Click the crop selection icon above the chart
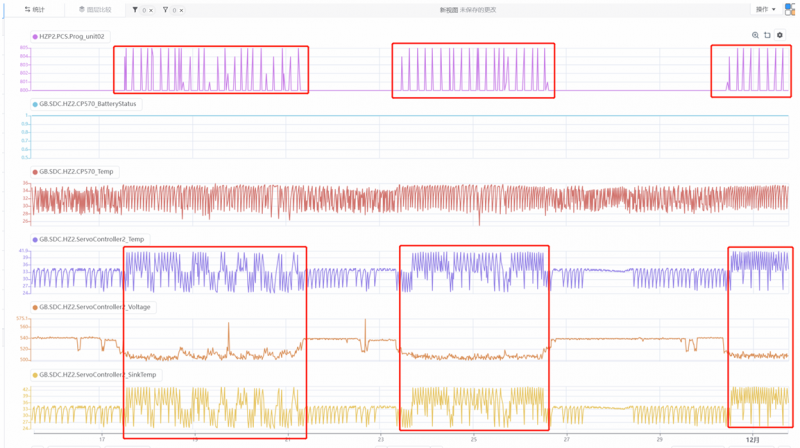This screenshot has height=448, width=800. pos(767,35)
